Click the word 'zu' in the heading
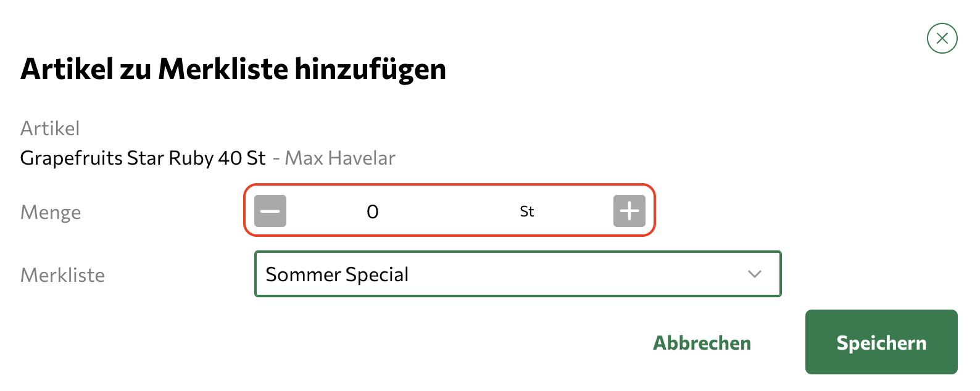Image resolution: width=980 pixels, height=391 pixels. pos(136,68)
